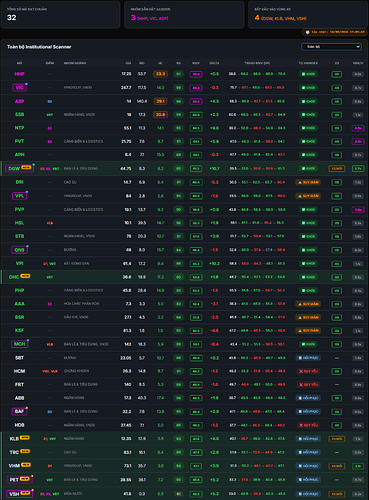Open the boxed VIC ticker symbol
This screenshot has height=500, width=369.
(19, 88)
